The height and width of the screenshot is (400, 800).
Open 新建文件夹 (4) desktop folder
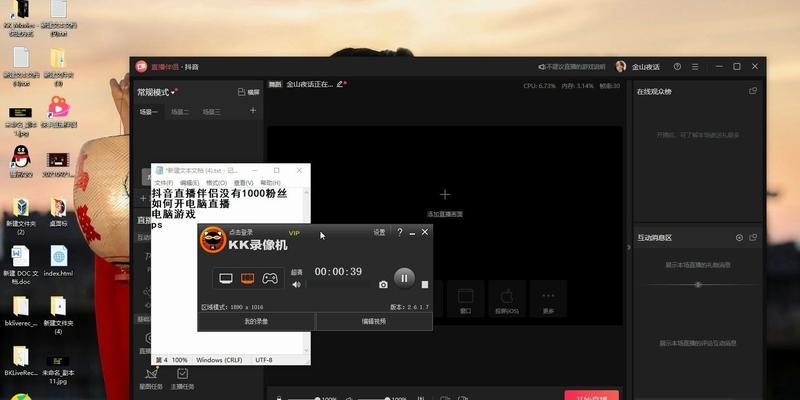click(x=58, y=315)
